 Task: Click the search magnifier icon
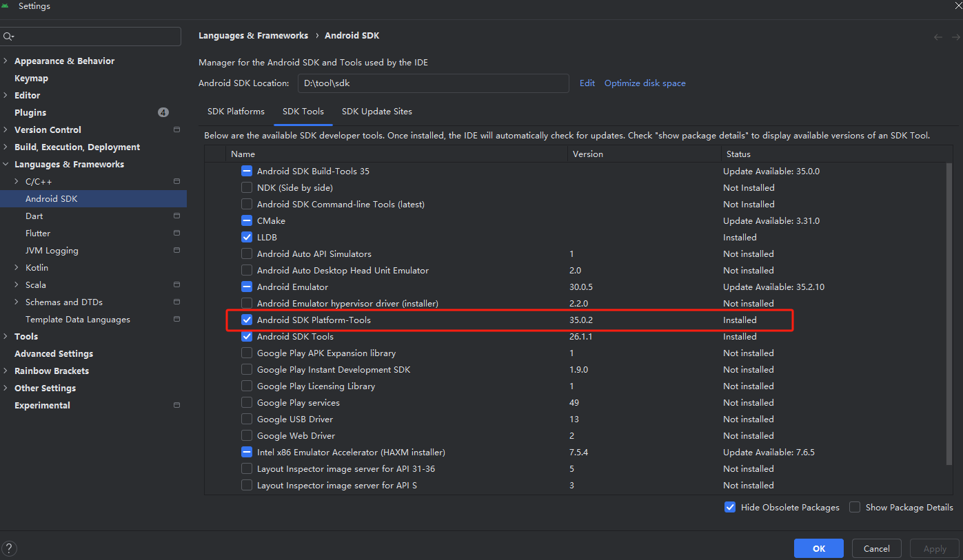pos(9,37)
